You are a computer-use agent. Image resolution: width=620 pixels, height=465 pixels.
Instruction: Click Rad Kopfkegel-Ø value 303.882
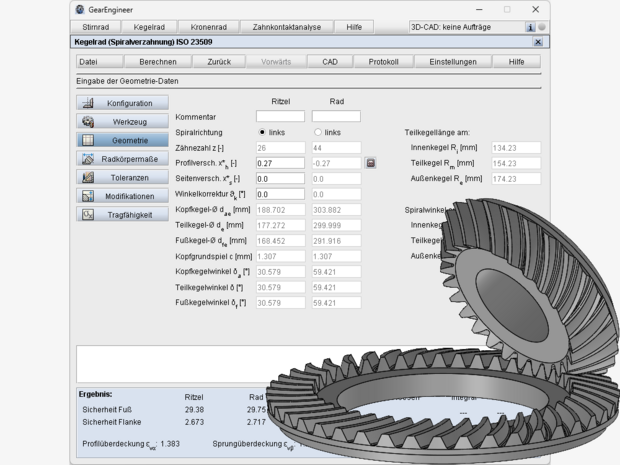[x=336, y=210]
